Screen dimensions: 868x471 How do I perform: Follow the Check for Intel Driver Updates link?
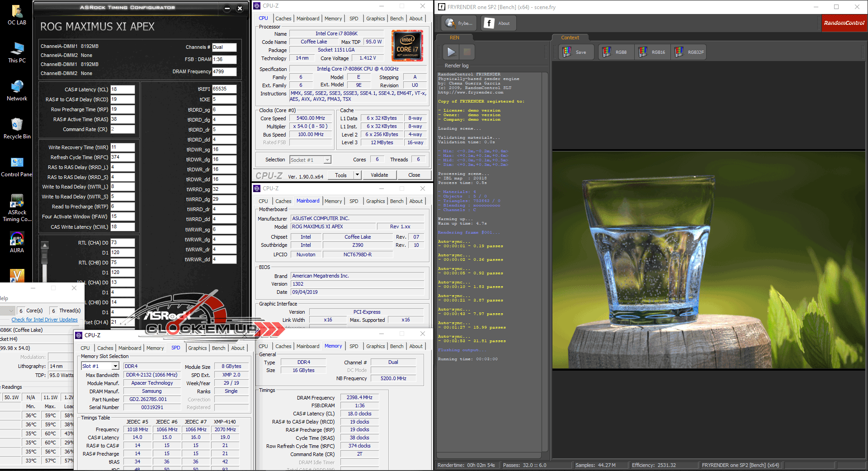pyautogui.click(x=44, y=320)
